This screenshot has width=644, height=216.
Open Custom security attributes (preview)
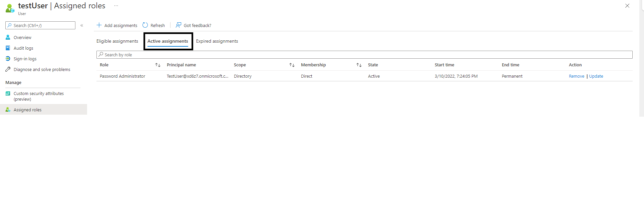(38, 96)
